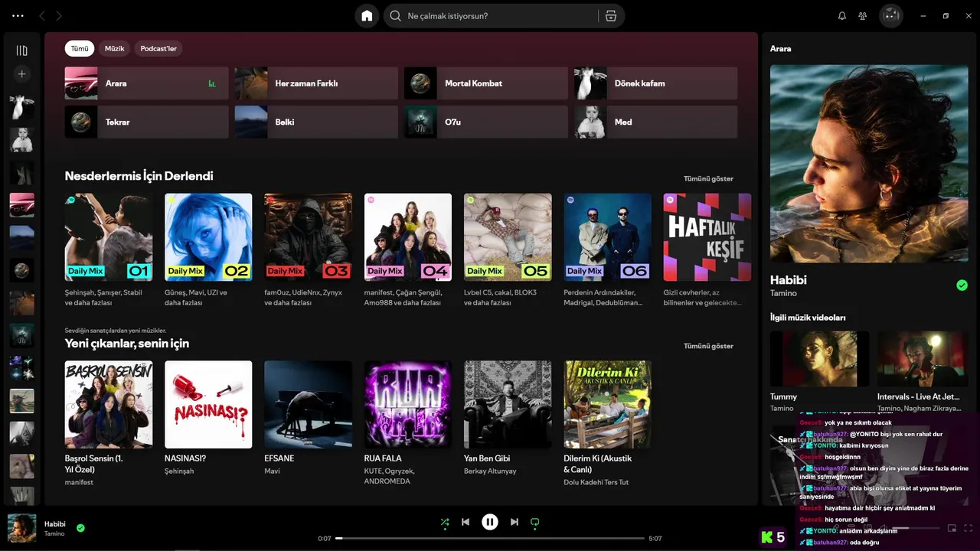Pause the current song

[x=490, y=522]
